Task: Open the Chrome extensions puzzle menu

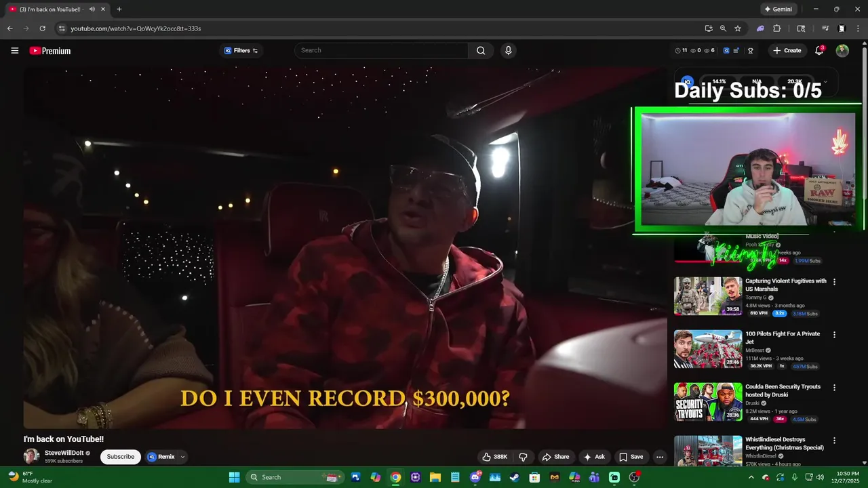Action: click(x=777, y=28)
